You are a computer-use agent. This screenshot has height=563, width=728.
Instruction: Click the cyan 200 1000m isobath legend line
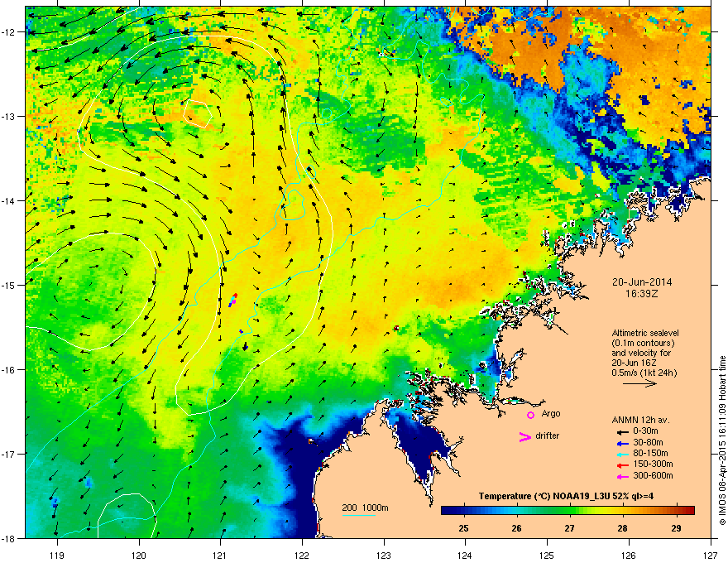tap(359, 515)
